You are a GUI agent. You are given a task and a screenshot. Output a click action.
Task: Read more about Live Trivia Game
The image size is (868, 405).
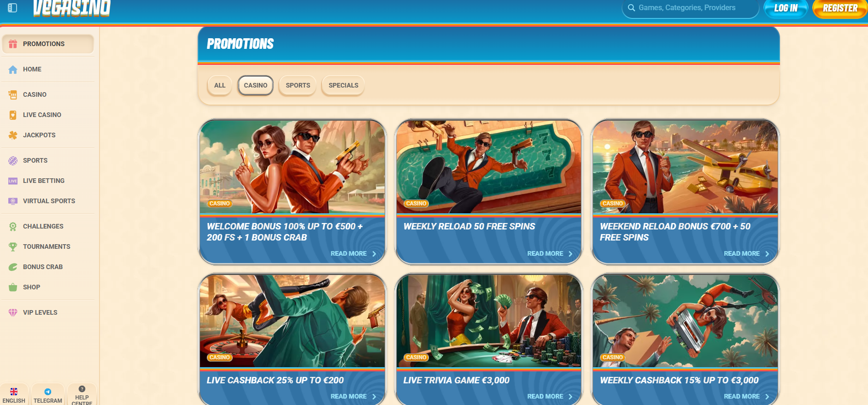pyautogui.click(x=550, y=396)
